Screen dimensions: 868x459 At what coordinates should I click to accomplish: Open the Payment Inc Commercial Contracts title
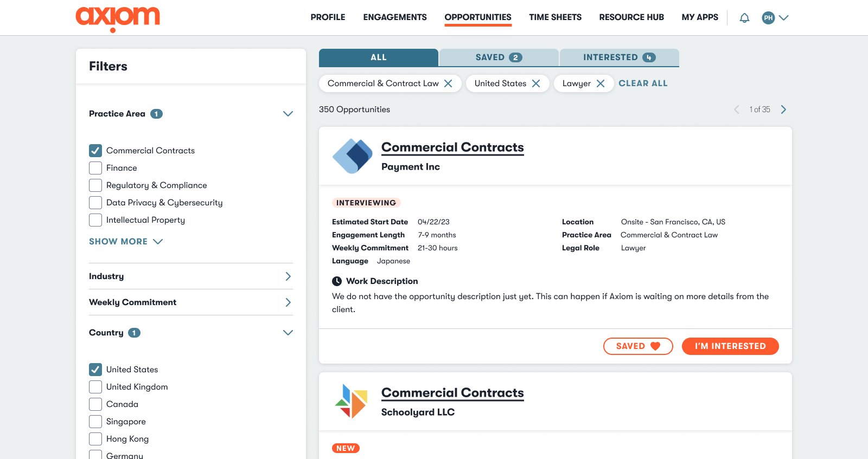point(452,147)
